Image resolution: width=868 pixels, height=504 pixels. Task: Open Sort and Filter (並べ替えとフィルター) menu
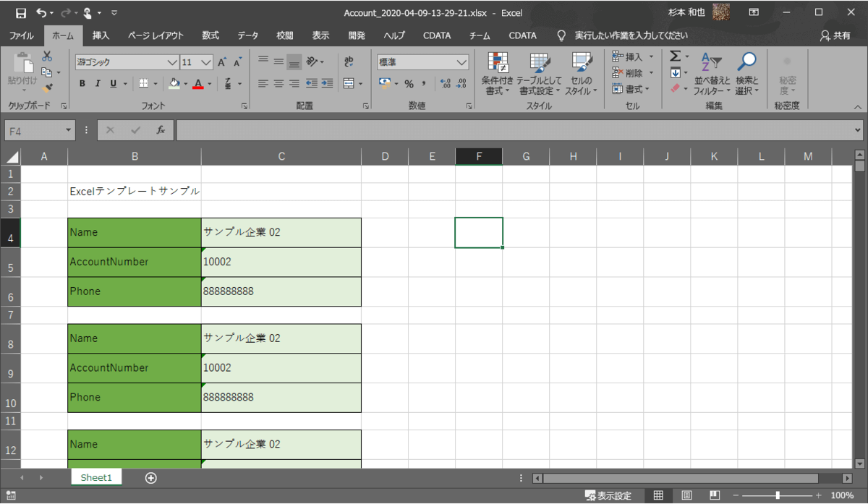pyautogui.click(x=712, y=74)
